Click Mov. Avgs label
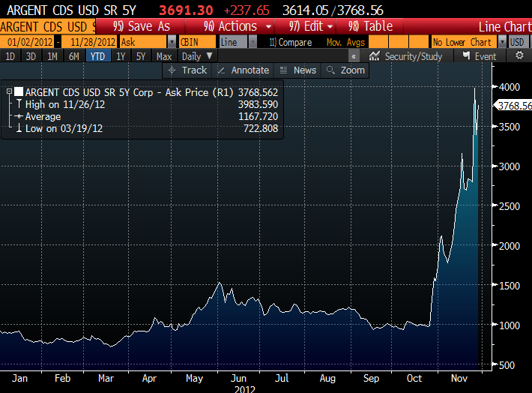 pos(345,42)
